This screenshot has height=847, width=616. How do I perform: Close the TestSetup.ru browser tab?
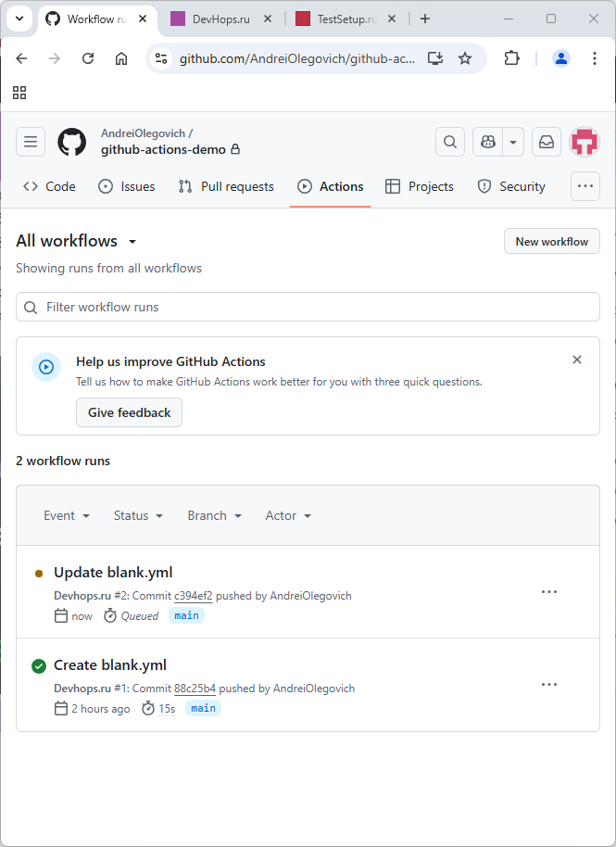pos(392,19)
